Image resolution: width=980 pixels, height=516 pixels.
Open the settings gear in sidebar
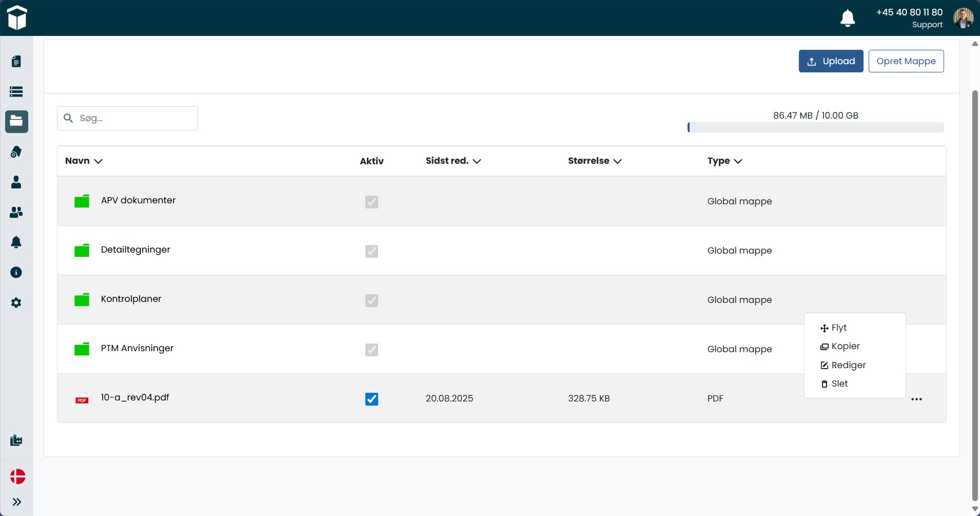pos(16,303)
